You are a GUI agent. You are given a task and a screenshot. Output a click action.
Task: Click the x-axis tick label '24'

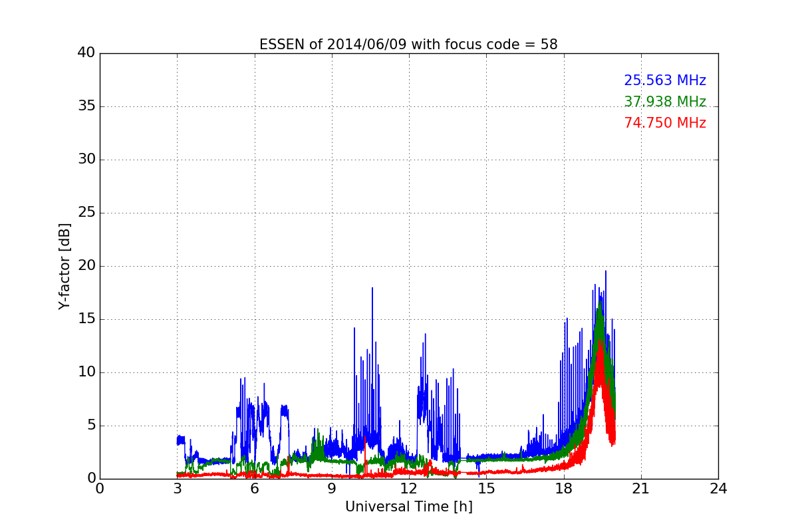point(718,489)
